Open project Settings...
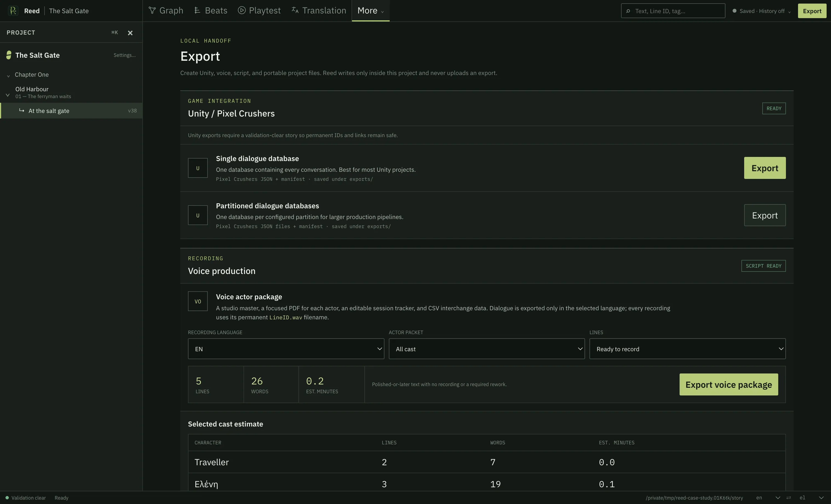 (x=124, y=55)
